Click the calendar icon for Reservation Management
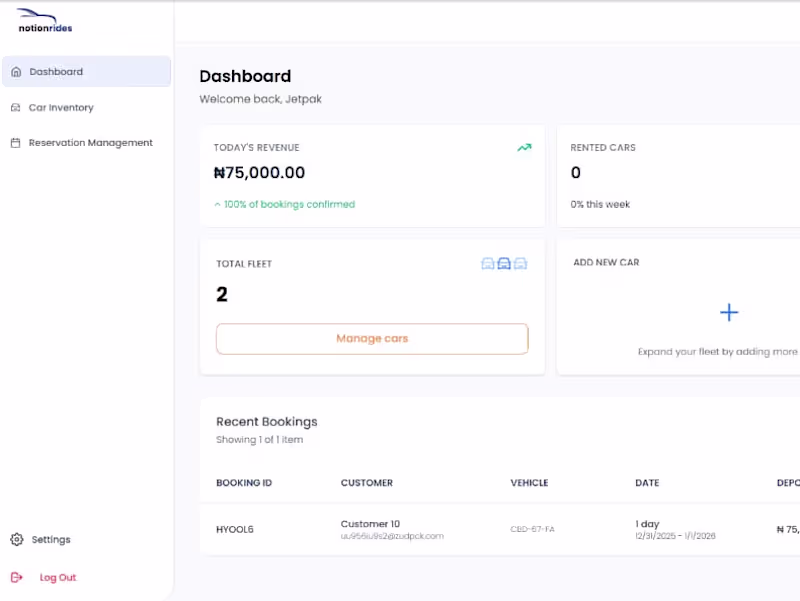 [x=15, y=142]
